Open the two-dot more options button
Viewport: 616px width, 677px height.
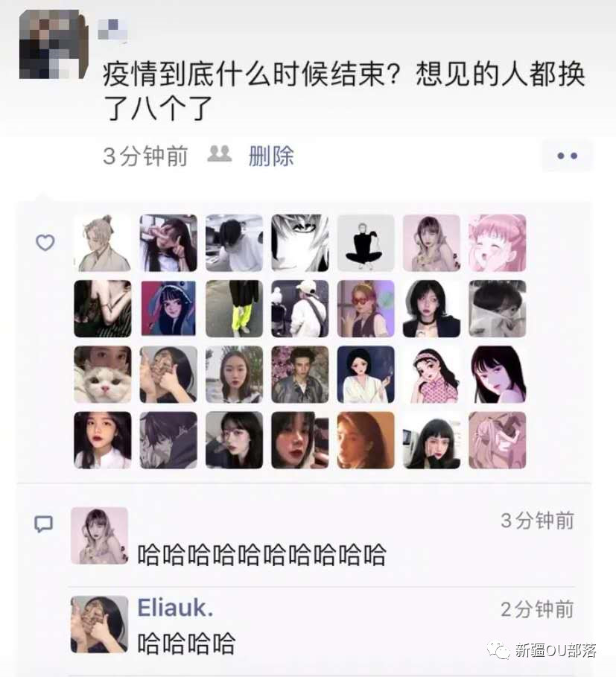(x=568, y=156)
